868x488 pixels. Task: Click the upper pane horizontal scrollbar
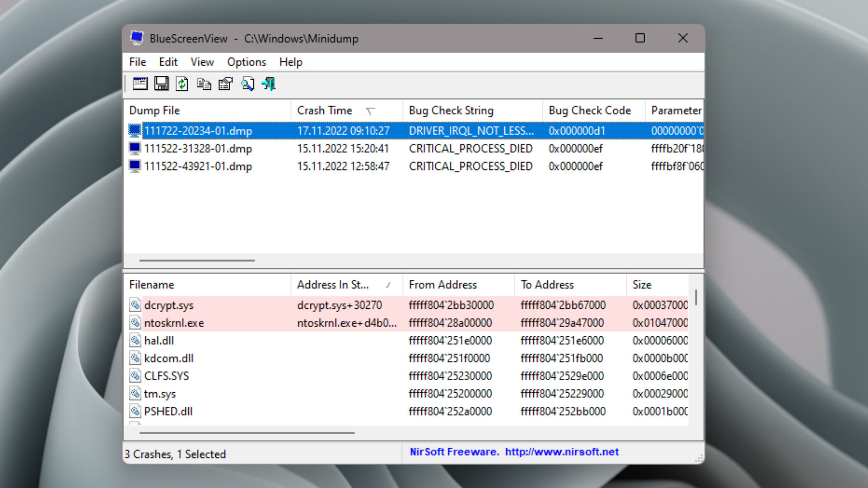(x=197, y=261)
